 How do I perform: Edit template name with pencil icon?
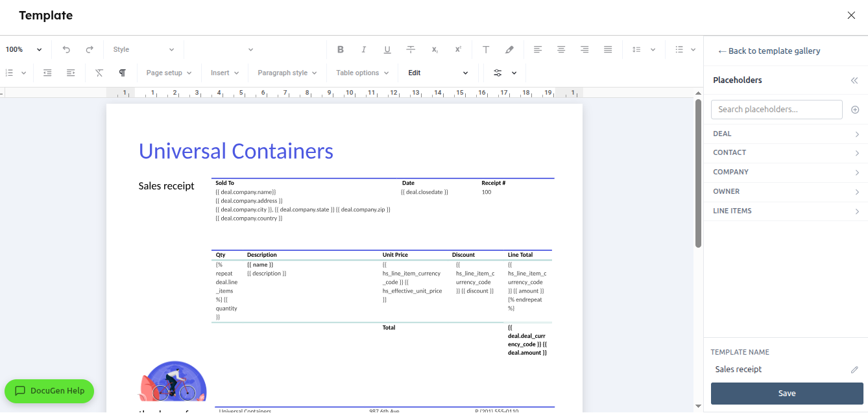pyautogui.click(x=854, y=370)
